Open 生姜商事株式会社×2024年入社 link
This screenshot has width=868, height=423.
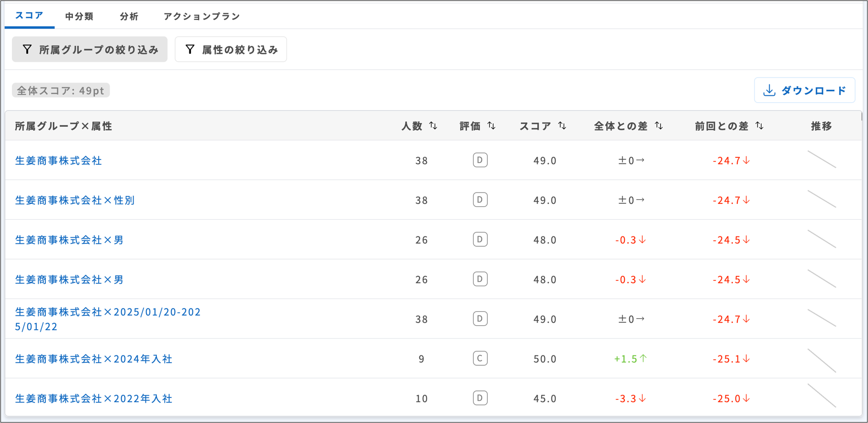(94, 359)
